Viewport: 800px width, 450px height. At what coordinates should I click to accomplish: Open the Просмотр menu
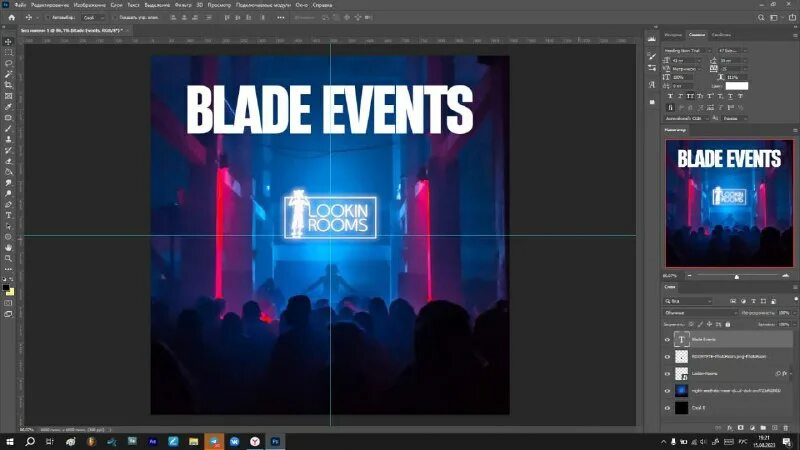tap(219, 5)
